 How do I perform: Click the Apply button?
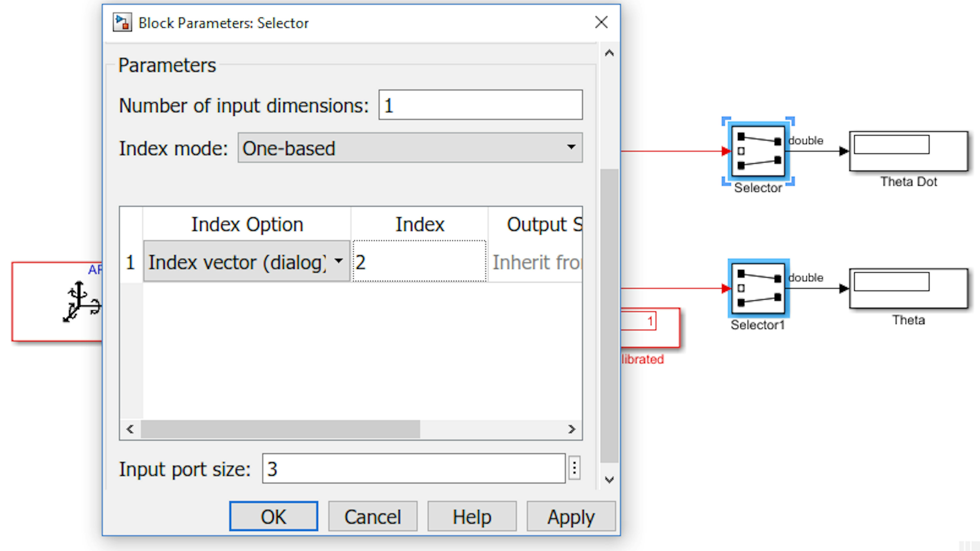(x=571, y=516)
